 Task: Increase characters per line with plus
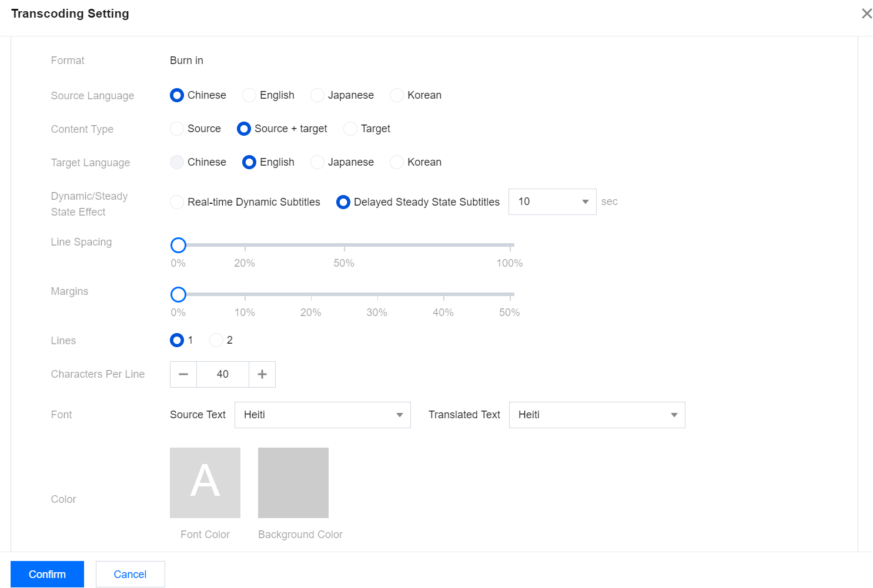click(262, 374)
